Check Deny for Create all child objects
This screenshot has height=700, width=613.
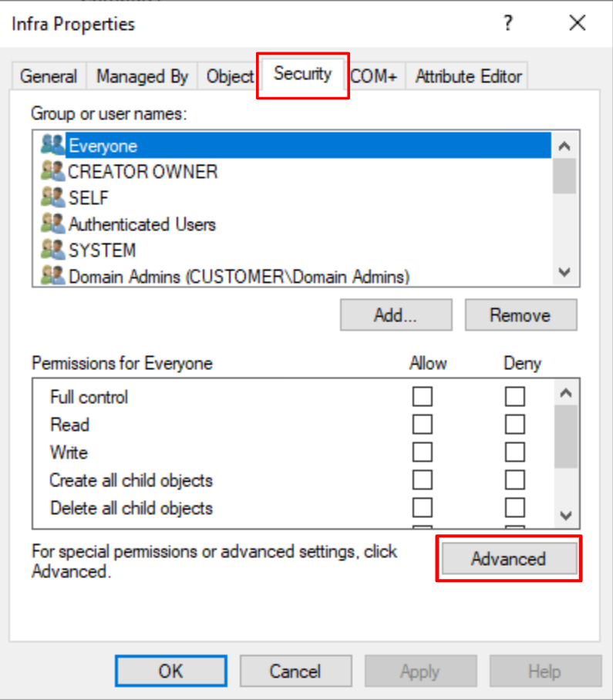click(515, 480)
